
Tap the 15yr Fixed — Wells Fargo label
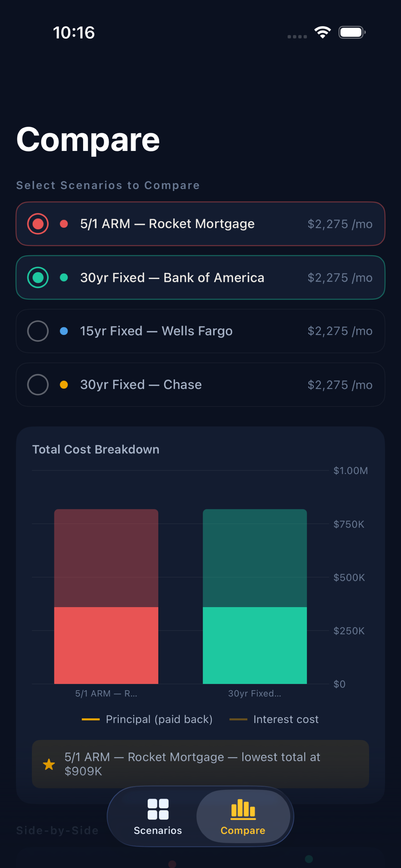156,331
